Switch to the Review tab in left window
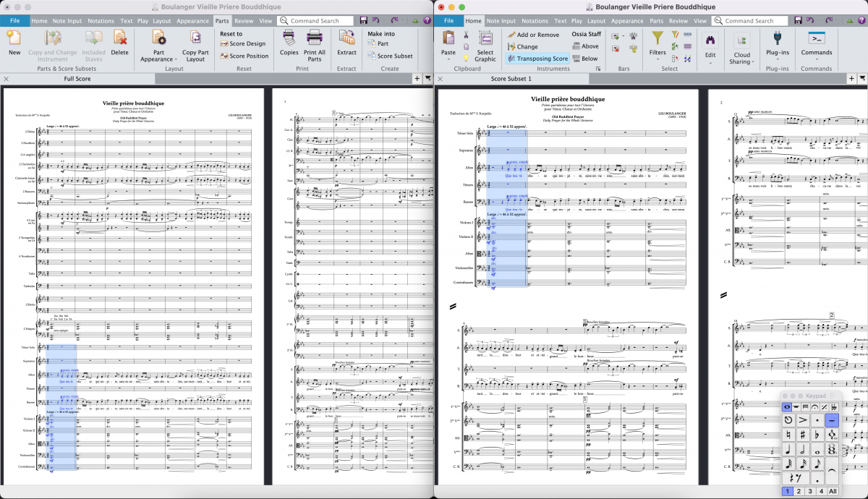The image size is (868, 499). [x=244, y=21]
